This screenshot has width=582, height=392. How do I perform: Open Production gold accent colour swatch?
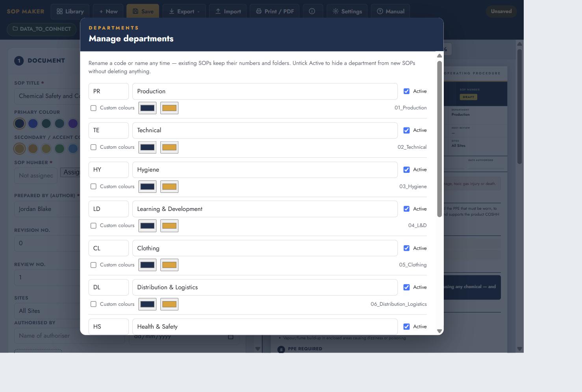tap(169, 108)
